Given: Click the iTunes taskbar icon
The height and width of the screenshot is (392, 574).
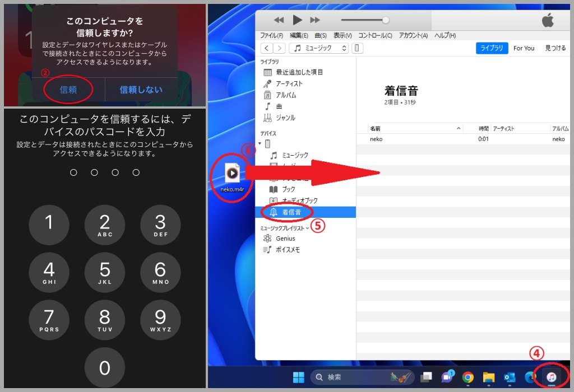Looking at the screenshot, I should coord(552,377).
